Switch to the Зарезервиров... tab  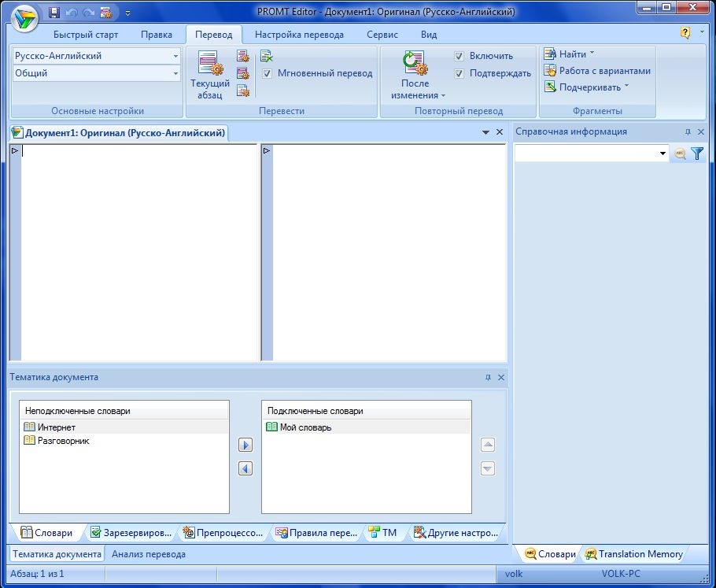[131, 533]
